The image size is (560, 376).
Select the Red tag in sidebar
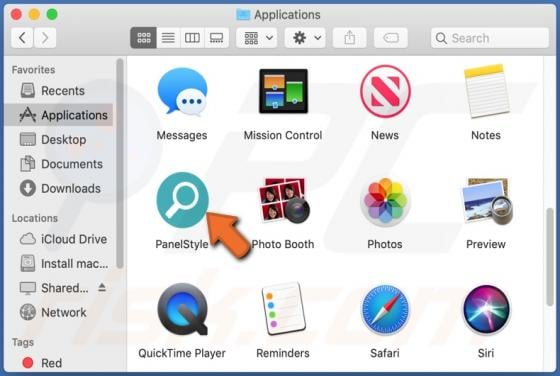pyautogui.click(x=59, y=363)
